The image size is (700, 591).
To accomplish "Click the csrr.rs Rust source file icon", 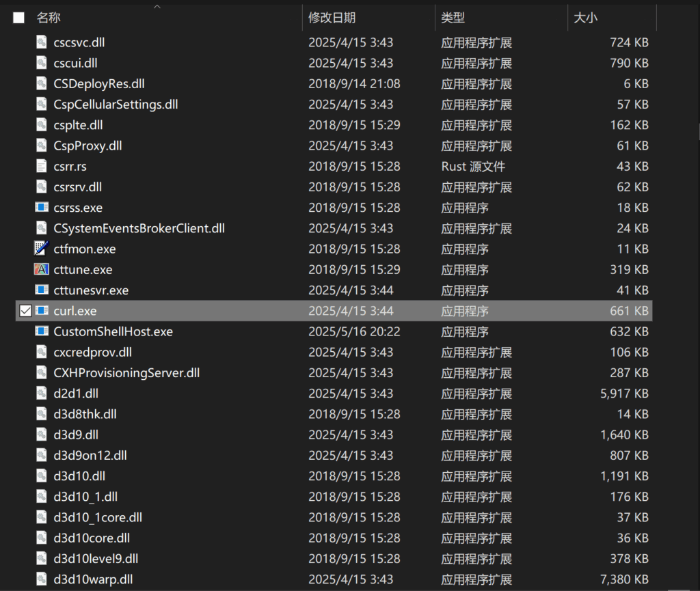I will (41, 166).
